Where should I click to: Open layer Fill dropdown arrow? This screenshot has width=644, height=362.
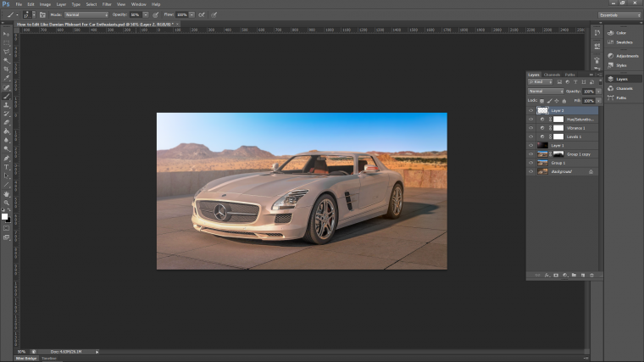point(598,101)
